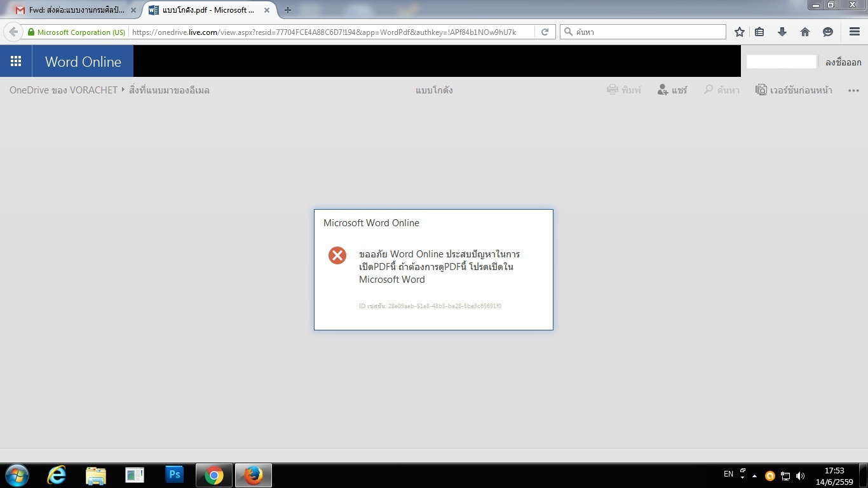The height and width of the screenshot is (488, 868).
Task: Open the fourth taskbar app with window icon
Action: tap(135, 475)
